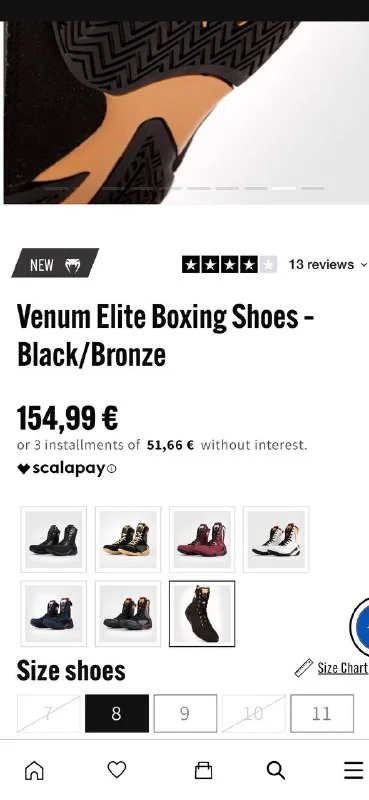This screenshot has height=800, width=369.
Task: Open wishlist via the heart icon
Action: [x=116, y=769]
